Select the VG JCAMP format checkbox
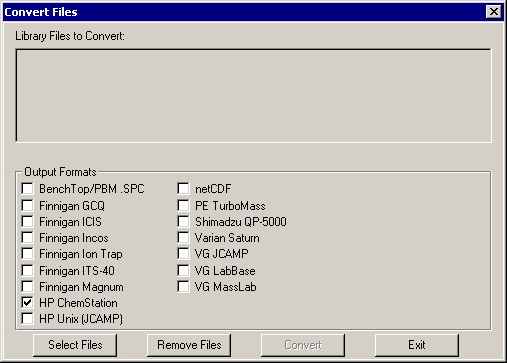 [x=183, y=254]
